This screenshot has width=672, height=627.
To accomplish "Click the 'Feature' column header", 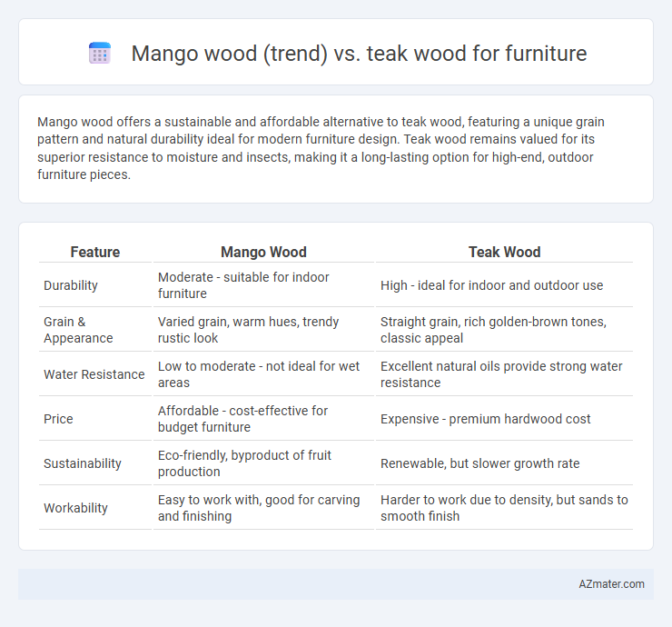I will tap(95, 252).
